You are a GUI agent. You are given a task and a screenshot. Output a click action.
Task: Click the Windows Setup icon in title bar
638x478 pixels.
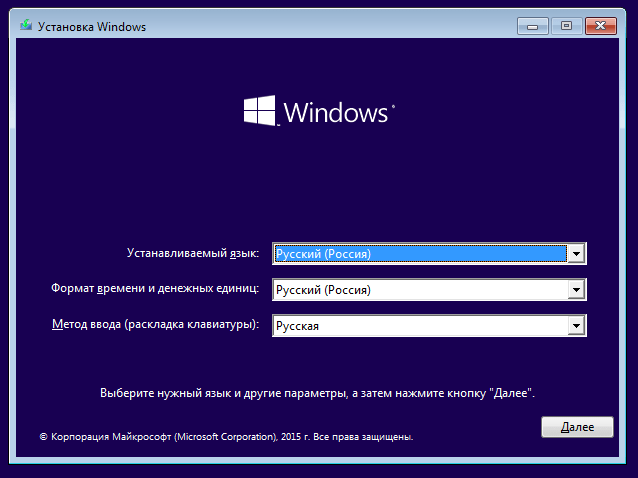point(24,27)
